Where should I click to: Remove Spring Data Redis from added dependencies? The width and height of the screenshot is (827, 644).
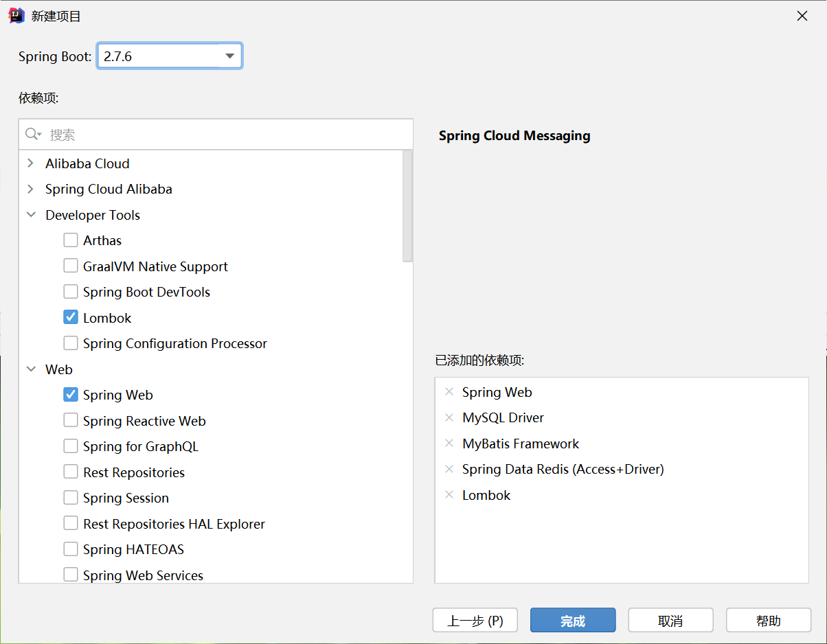(449, 469)
